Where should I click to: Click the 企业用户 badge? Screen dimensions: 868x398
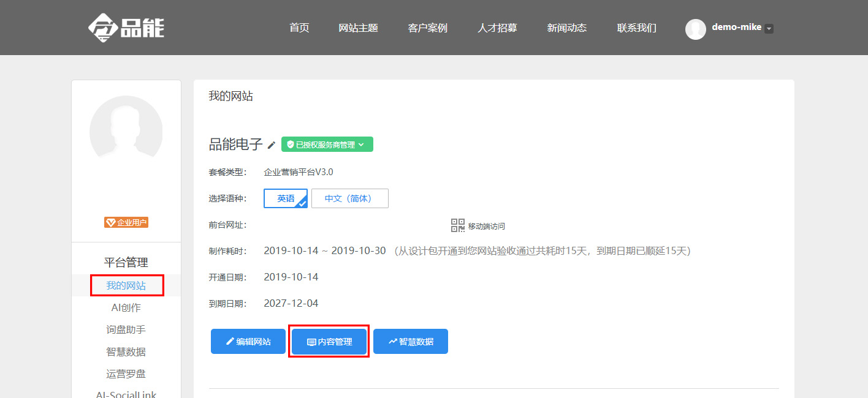[126, 222]
